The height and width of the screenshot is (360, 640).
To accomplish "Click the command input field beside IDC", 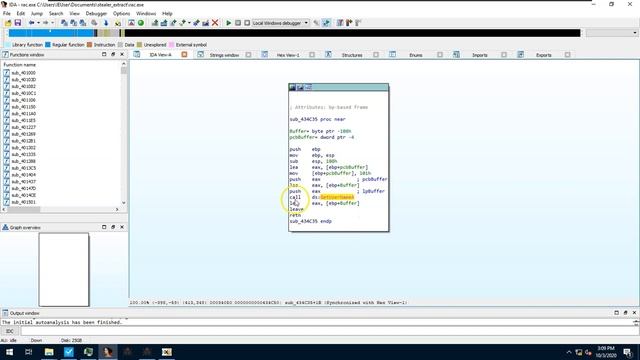I will [x=329, y=331].
